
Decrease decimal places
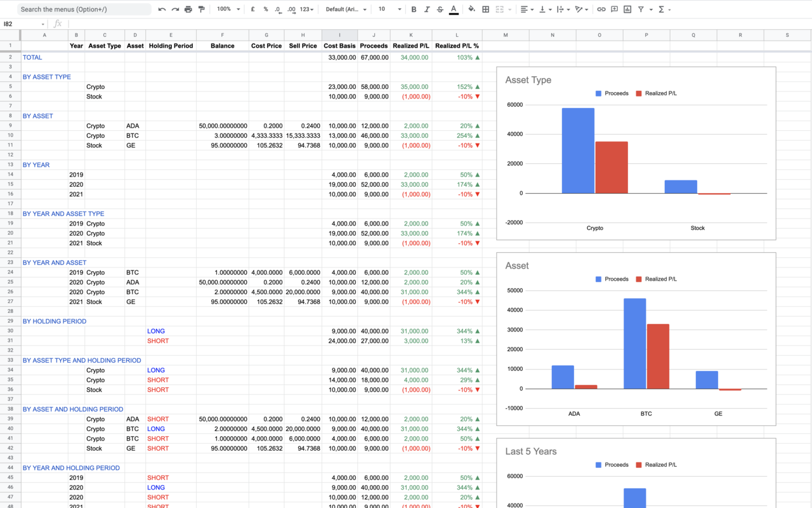278,10
